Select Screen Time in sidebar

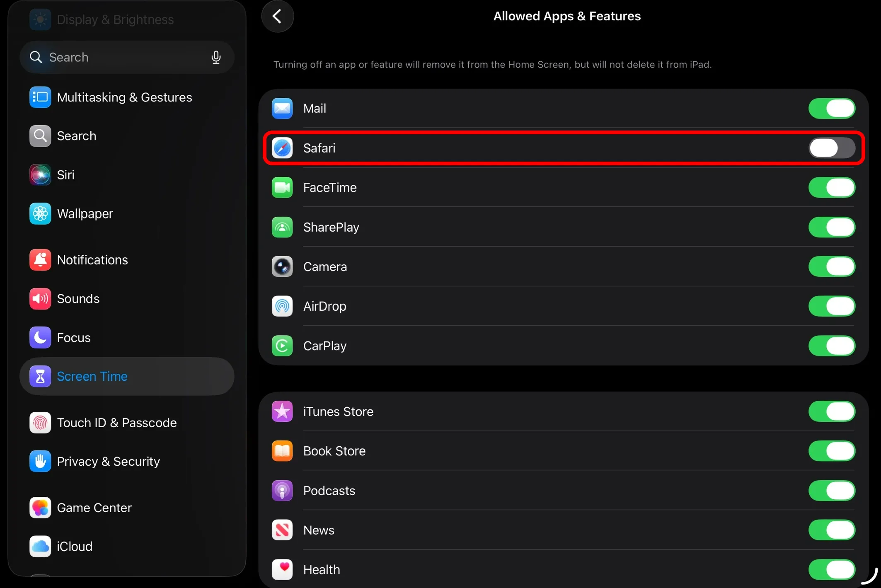click(127, 376)
